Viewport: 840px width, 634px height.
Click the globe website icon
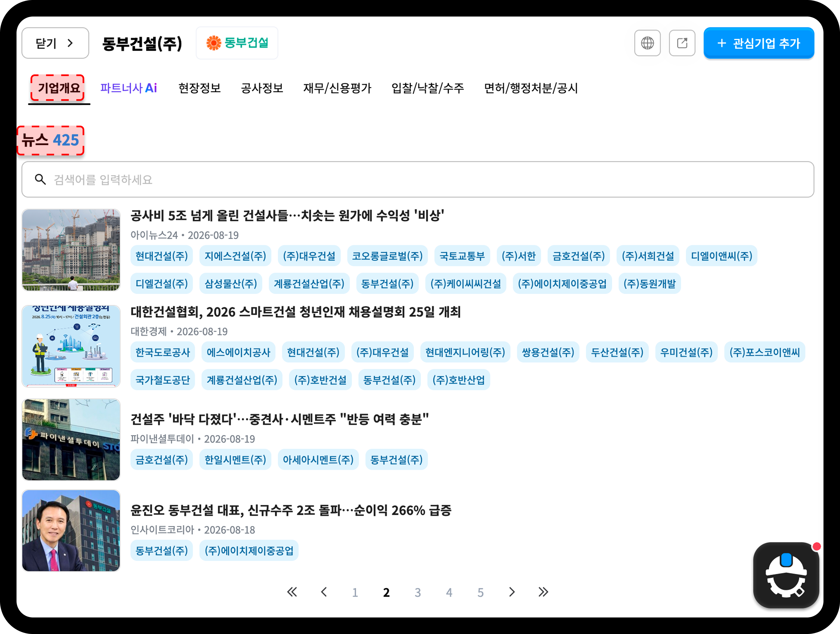pos(647,43)
